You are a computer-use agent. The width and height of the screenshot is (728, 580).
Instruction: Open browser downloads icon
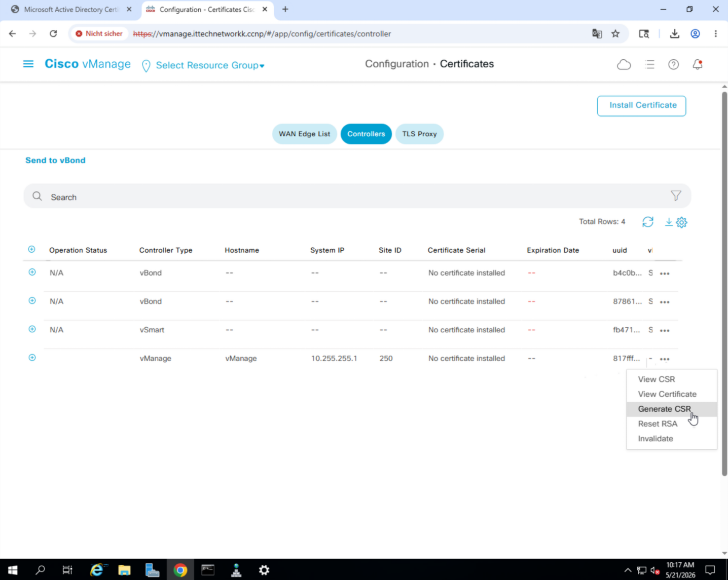pos(674,33)
